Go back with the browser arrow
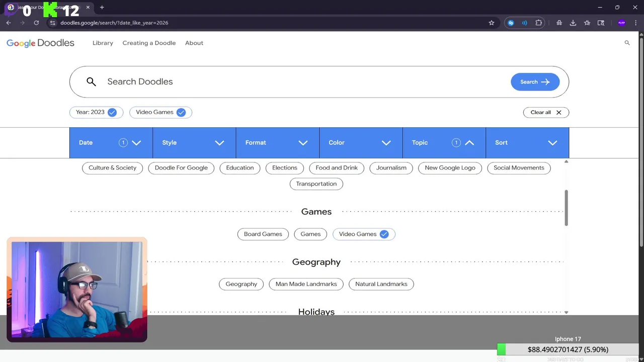The width and height of the screenshot is (644, 362). 9,23
